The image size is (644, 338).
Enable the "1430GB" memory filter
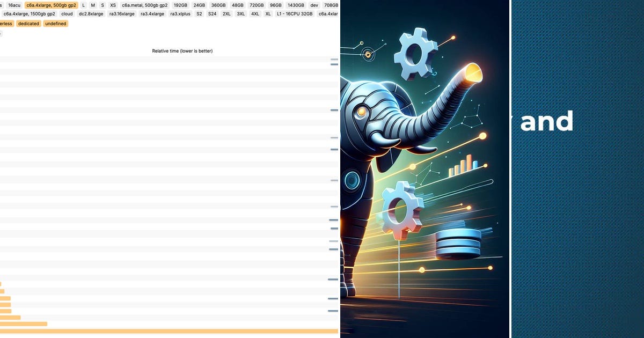point(295,5)
